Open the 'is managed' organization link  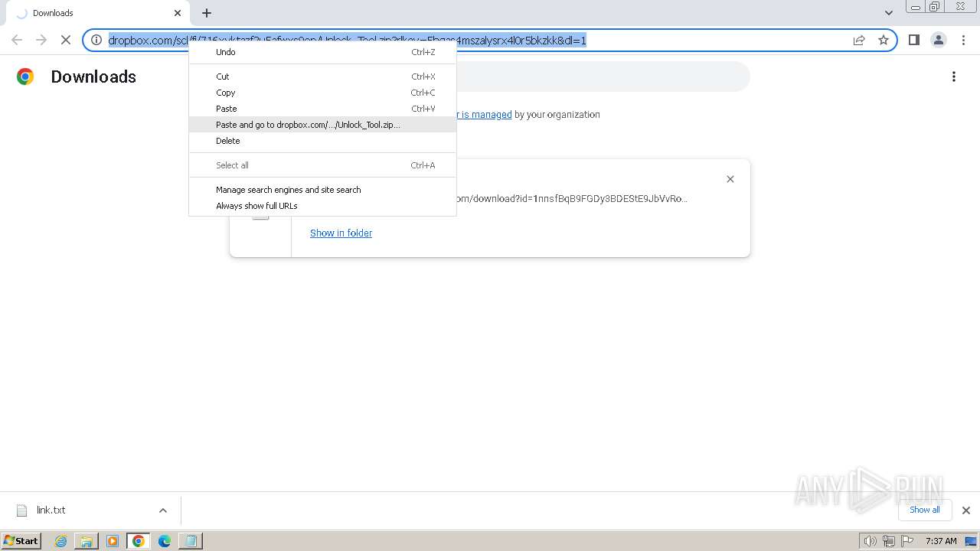pos(485,114)
